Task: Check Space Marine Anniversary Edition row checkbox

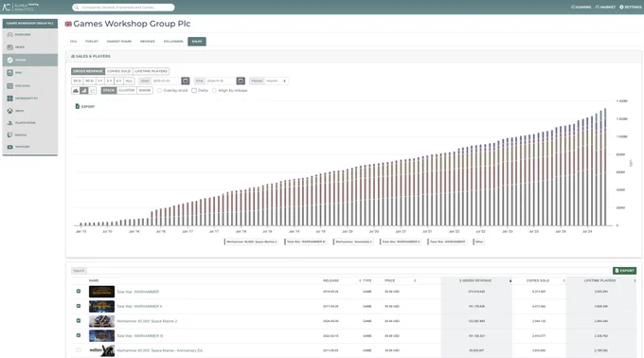Action: coord(79,350)
